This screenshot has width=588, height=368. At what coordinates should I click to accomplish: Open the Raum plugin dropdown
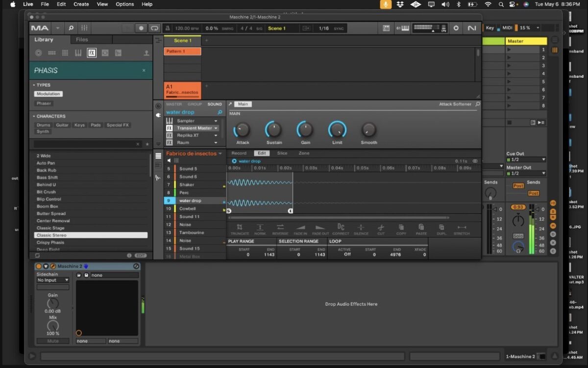point(216,143)
